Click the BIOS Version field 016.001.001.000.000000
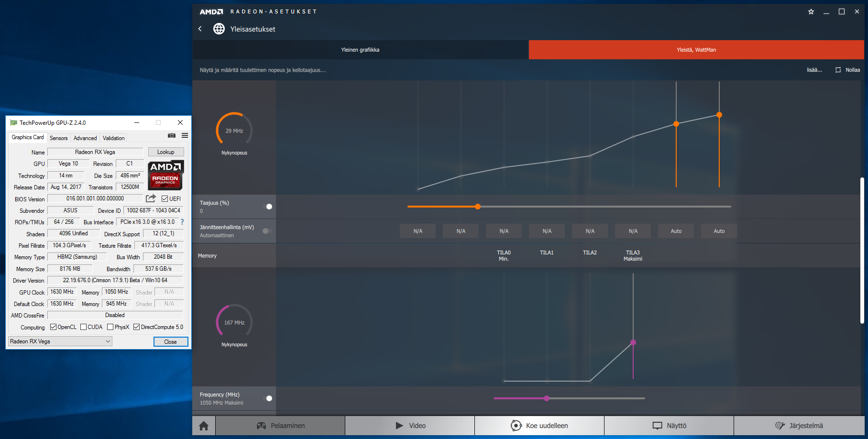This screenshot has height=439, width=868. pos(95,198)
